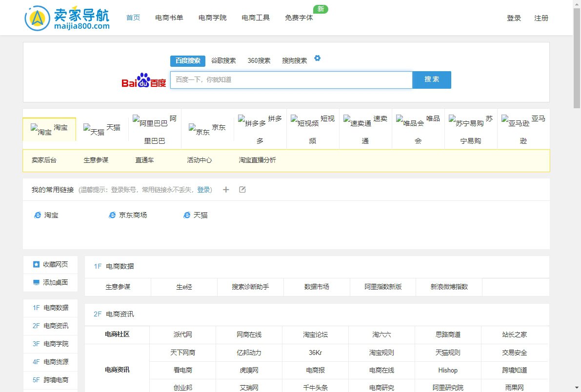The image size is (581, 392).
Task: Open 电商学院 in the top navigation
Action: coord(212,18)
